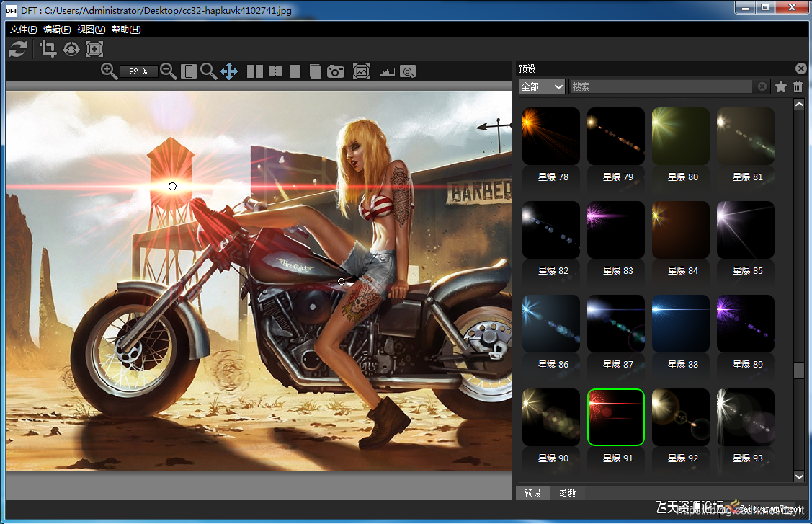
Task: Click the circular rotate tool icon
Action: (71, 49)
